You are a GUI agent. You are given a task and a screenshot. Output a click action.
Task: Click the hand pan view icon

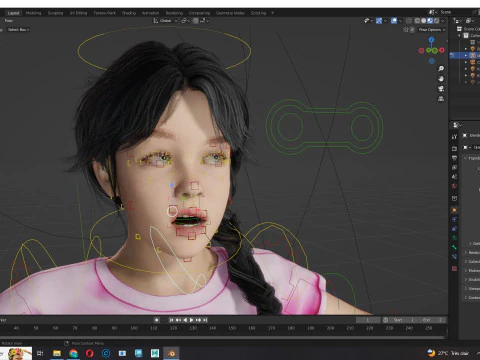(x=441, y=79)
